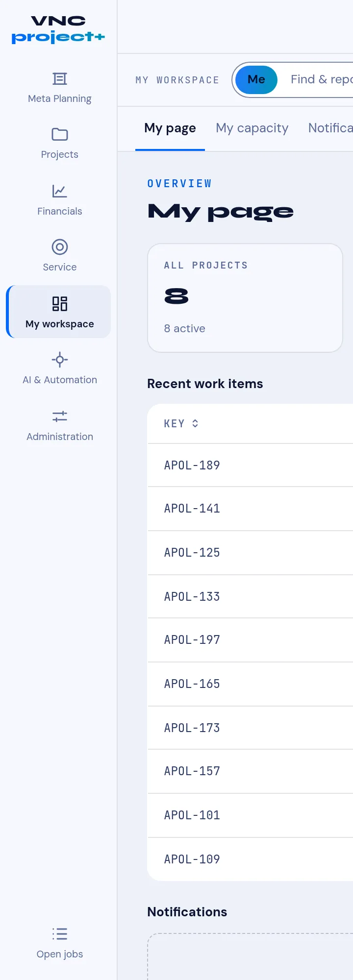Click the Financials sidebar label
This screenshot has height=980, width=353.
pyautogui.click(x=60, y=211)
